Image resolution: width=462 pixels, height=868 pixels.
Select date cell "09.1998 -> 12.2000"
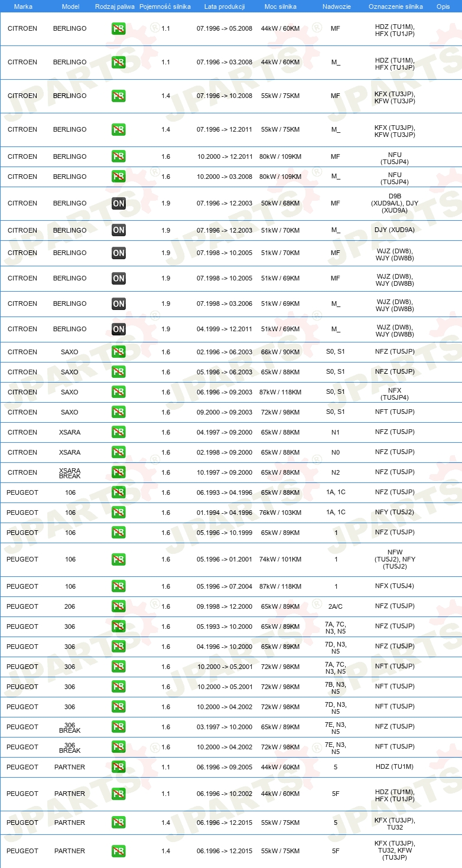(225, 606)
